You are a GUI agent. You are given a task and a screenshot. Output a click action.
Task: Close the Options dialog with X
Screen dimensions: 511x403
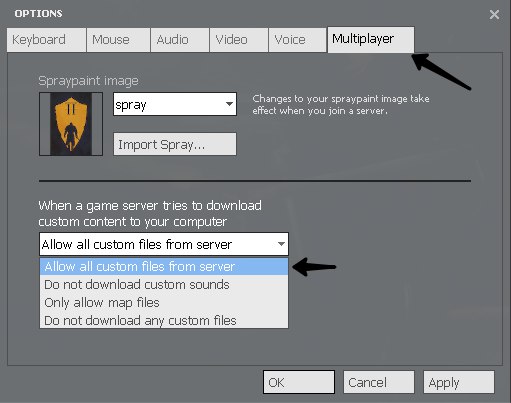click(x=494, y=14)
